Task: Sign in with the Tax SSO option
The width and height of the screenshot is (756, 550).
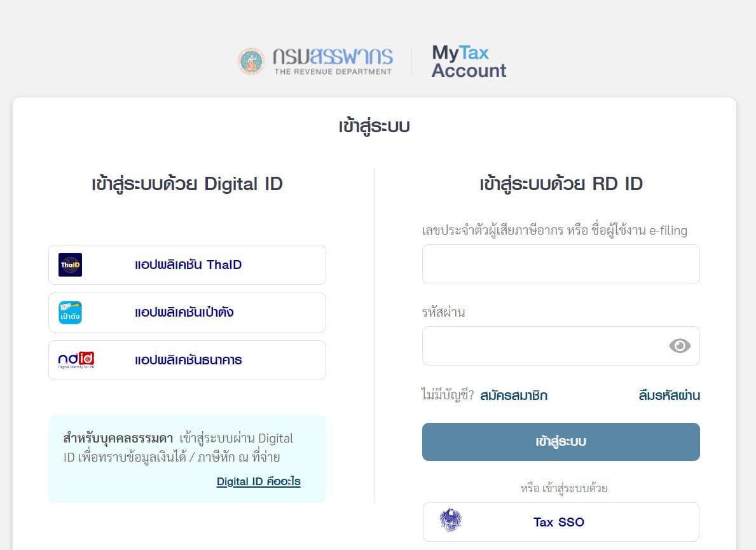Action: (560, 521)
